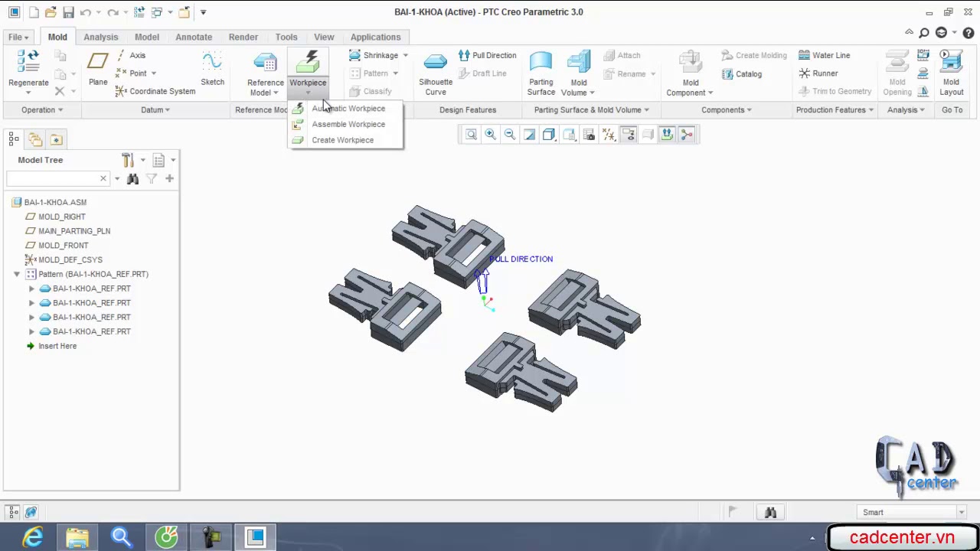Expand the Components group

pyautogui.click(x=727, y=110)
